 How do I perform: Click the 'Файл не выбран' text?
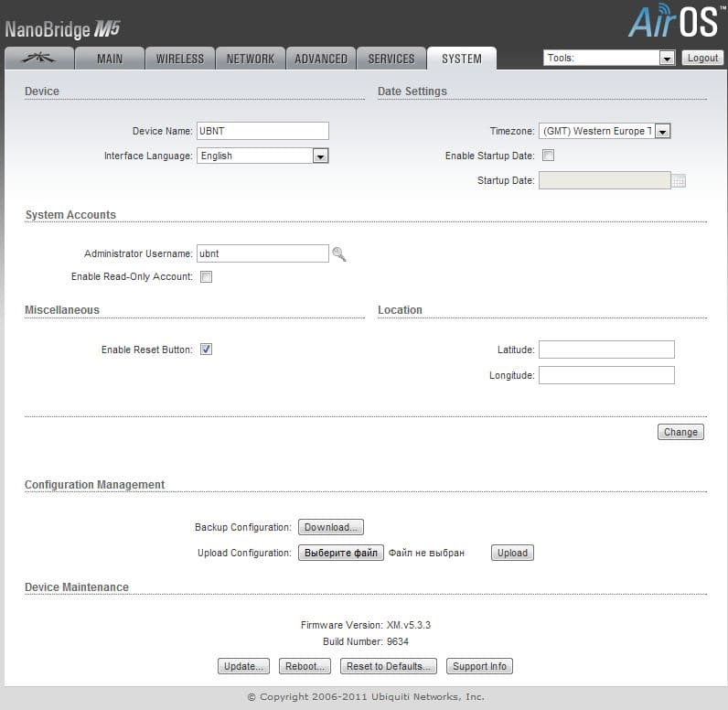point(426,553)
